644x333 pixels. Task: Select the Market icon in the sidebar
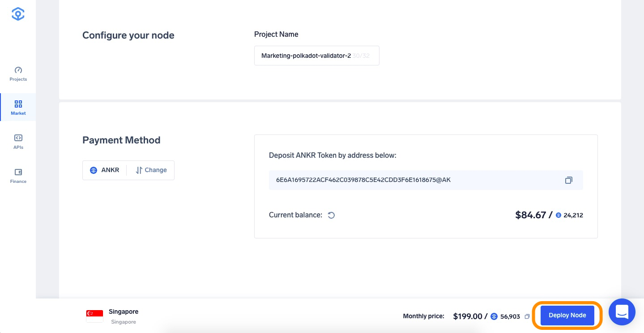click(x=18, y=104)
